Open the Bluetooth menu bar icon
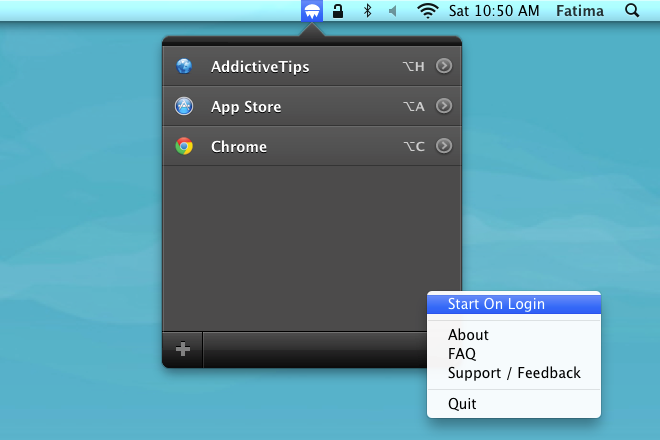Screen dimensions: 660x440 (367, 11)
